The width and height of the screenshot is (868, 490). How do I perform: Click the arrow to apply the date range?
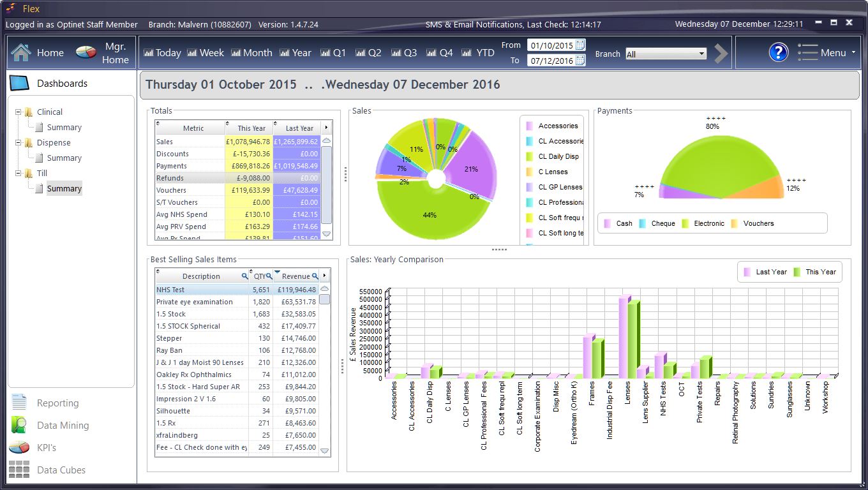(x=720, y=54)
